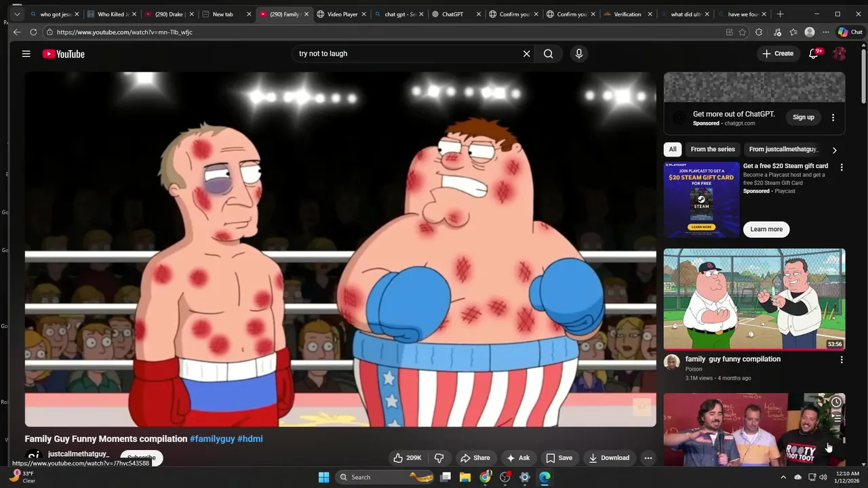The image size is (868, 488).
Task: Share the Family Guy video
Action: [475, 457]
